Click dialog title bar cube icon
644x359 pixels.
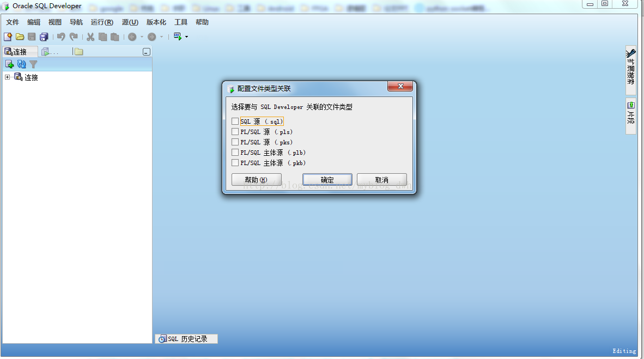[x=230, y=89]
